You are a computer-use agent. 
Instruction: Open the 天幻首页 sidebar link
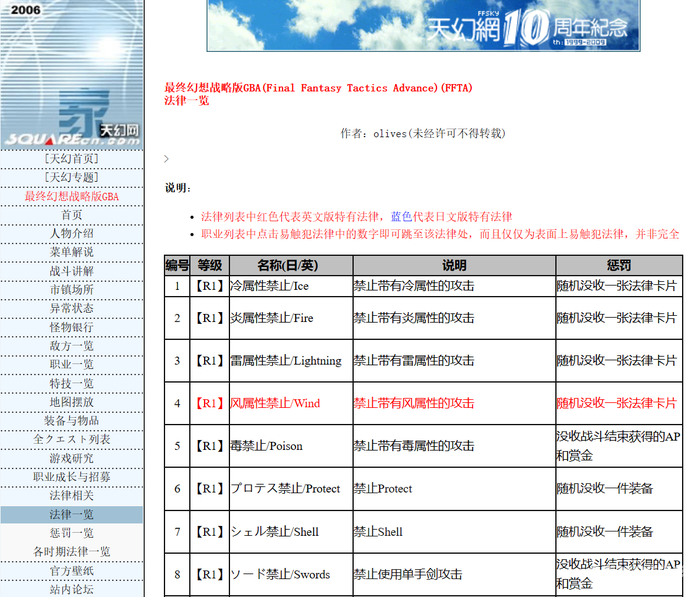71,159
